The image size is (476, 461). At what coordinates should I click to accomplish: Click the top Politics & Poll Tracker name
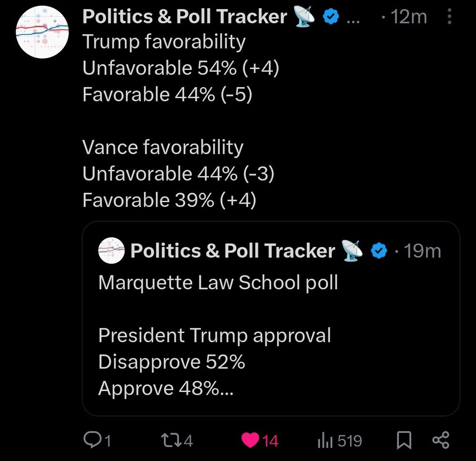(x=185, y=17)
